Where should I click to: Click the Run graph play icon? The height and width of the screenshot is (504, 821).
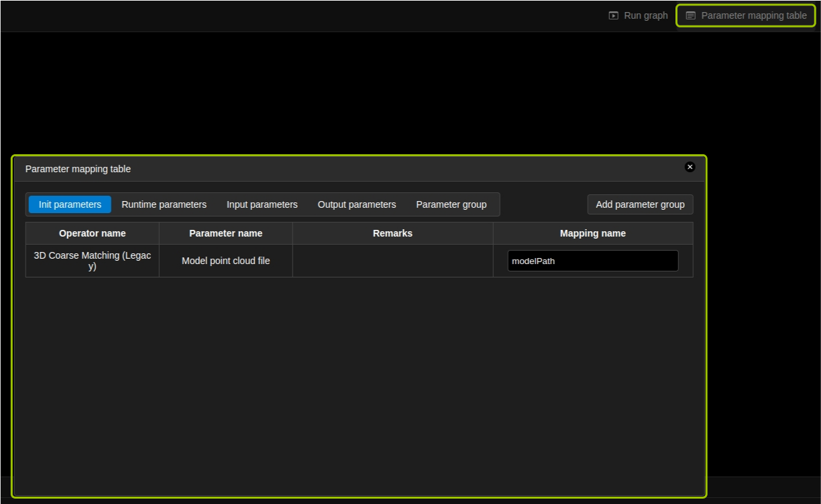tap(613, 15)
